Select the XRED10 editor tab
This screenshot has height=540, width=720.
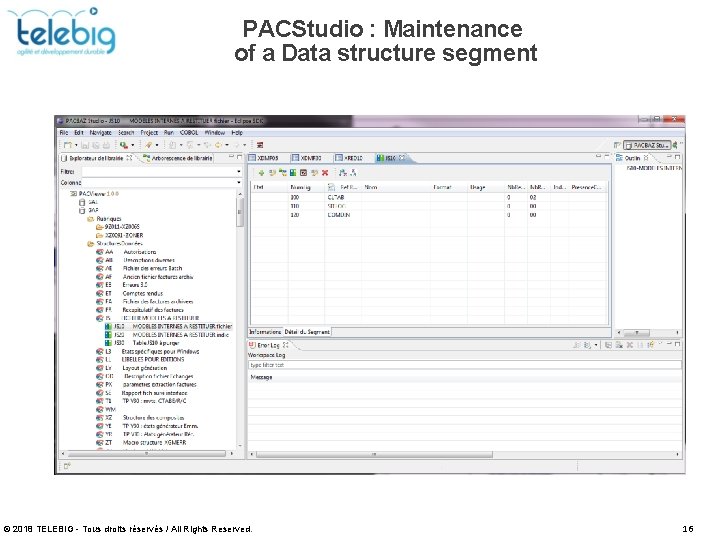(x=349, y=158)
